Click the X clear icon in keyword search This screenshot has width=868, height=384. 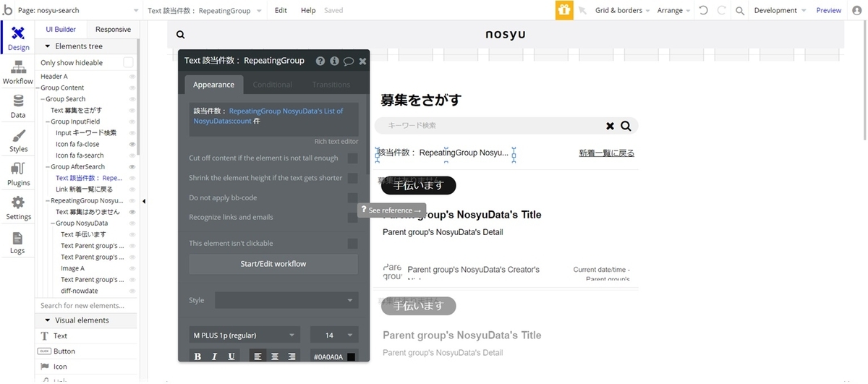(610, 126)
